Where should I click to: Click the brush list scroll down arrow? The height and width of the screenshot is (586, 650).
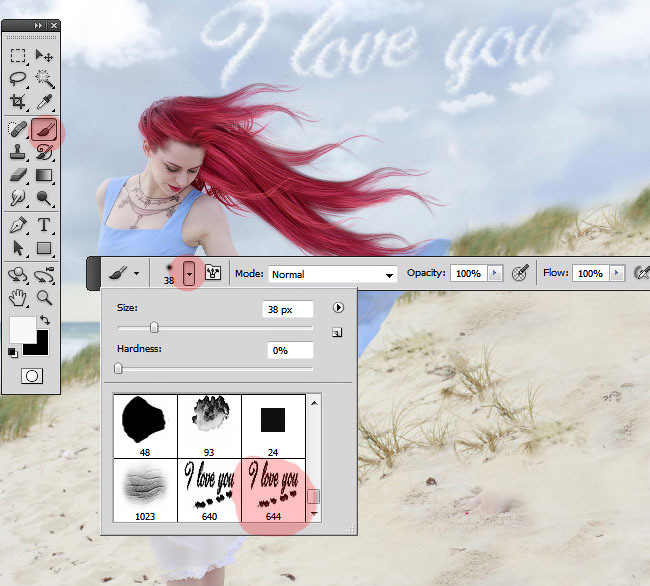(x=314, y=514)
